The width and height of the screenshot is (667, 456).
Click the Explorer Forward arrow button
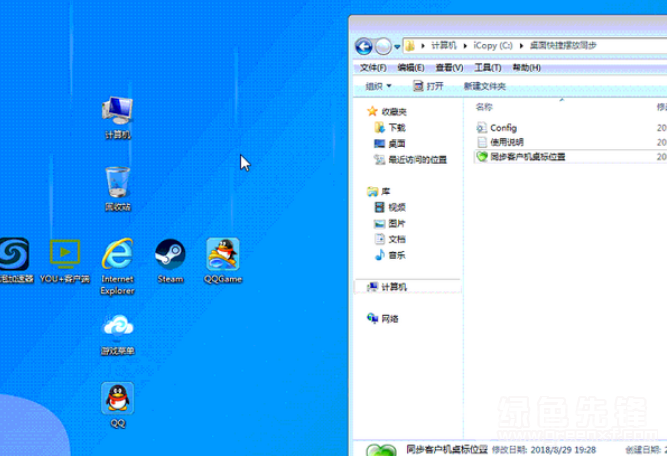click(x=383, y=46)
